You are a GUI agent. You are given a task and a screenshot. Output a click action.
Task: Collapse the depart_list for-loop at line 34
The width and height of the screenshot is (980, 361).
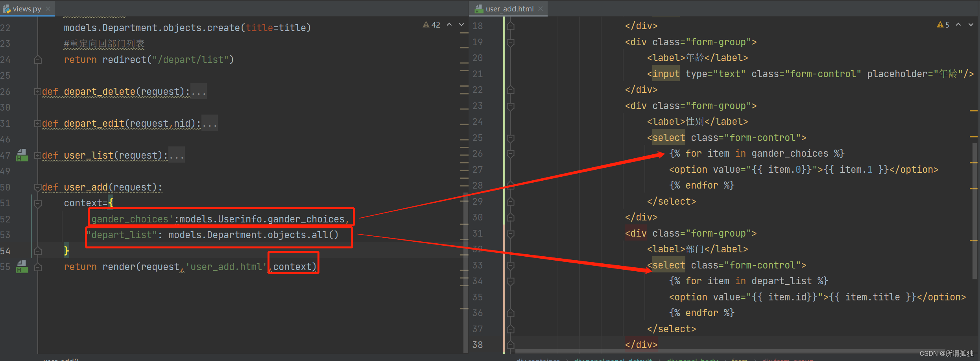(x=511, y=281)
